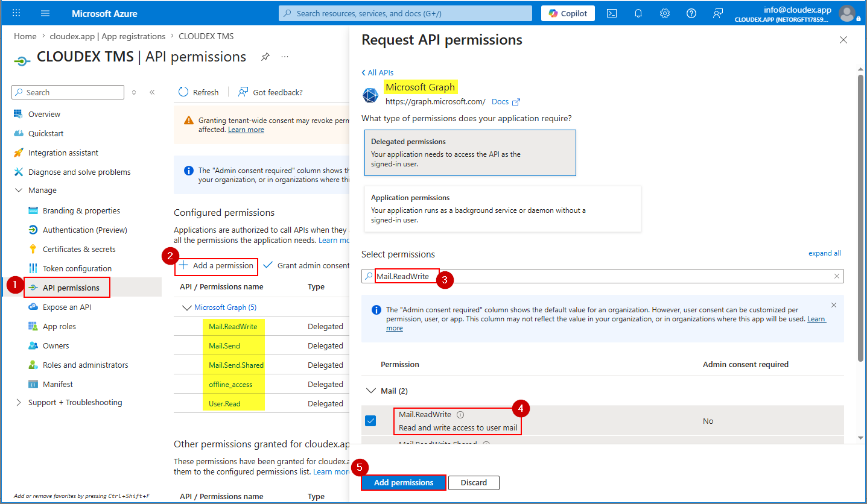Open portal settings gear

(665, 13)
